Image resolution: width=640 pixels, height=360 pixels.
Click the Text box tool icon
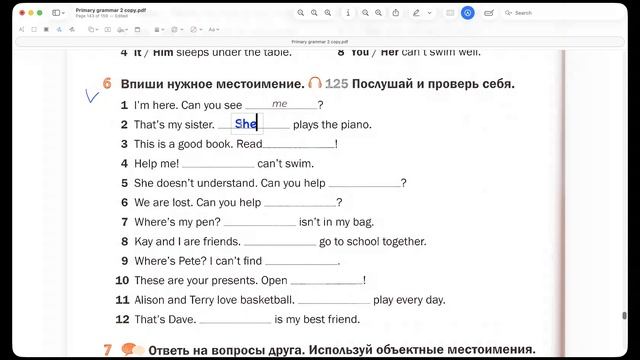108,29
